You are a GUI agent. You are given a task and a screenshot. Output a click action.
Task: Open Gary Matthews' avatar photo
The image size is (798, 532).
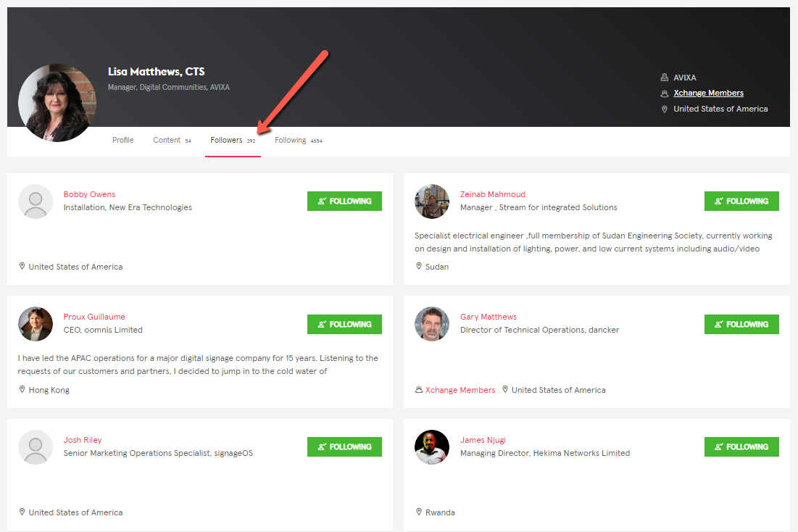coord(432,324)
